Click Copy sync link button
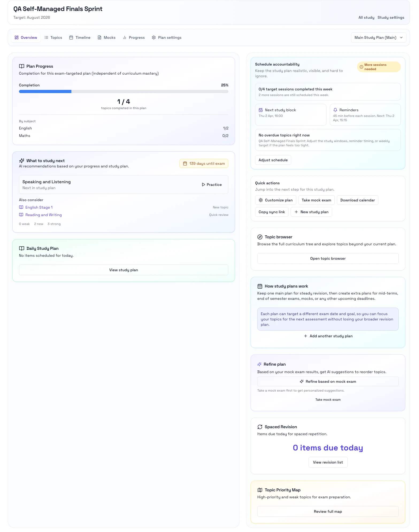 tap(272, 212)
